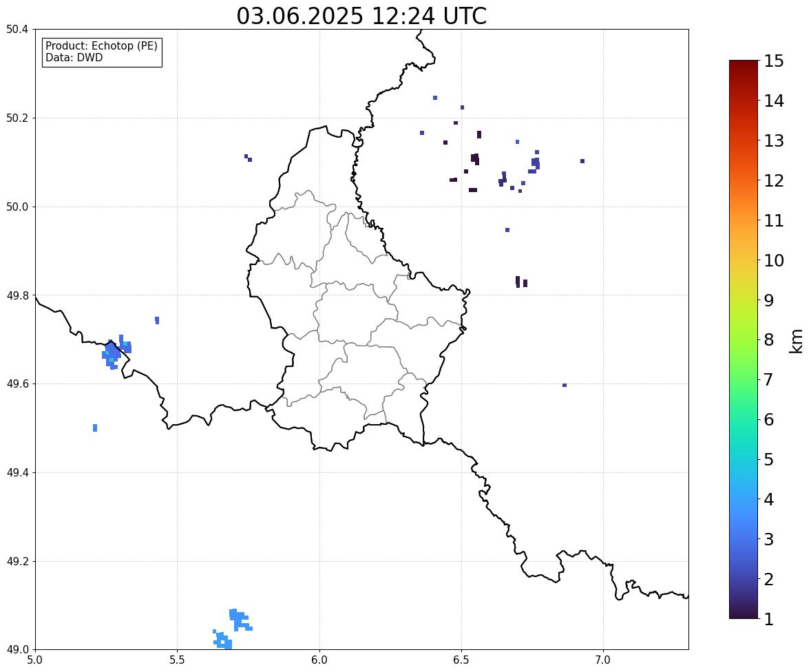This screenshot has width=811, height=672.
Task: Click the colorbar near the 4 km blue band
Action: click(x=744, y=499)
